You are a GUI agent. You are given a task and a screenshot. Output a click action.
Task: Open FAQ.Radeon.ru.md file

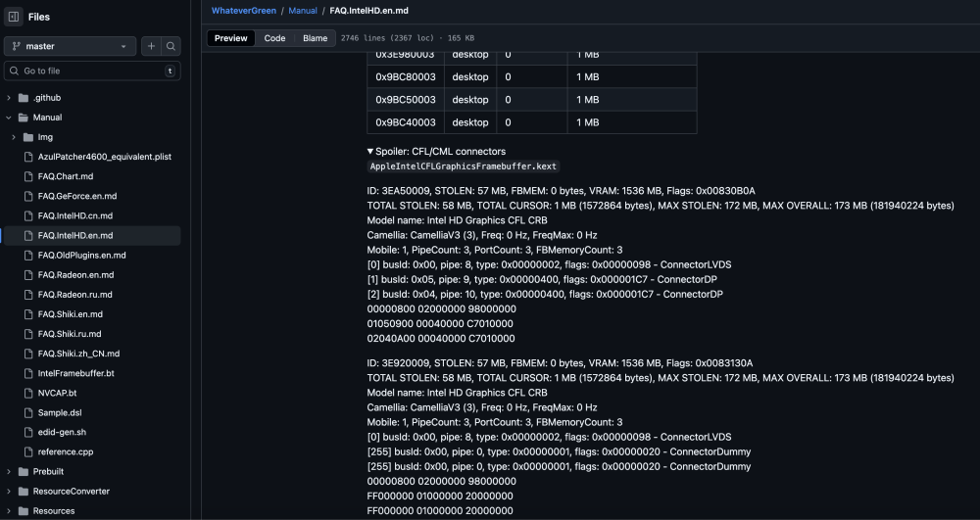point(75,295)
